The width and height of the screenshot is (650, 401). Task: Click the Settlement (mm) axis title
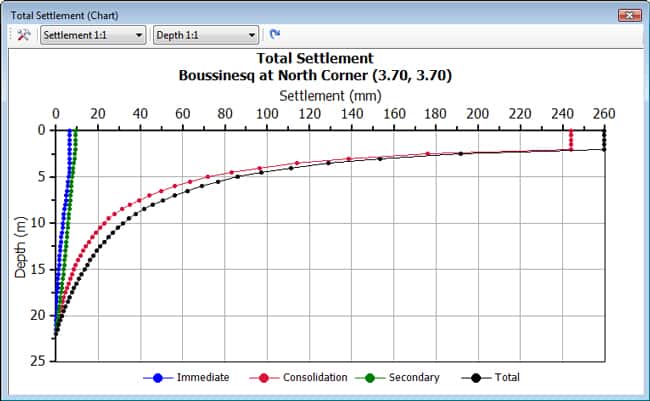(330, 96)
